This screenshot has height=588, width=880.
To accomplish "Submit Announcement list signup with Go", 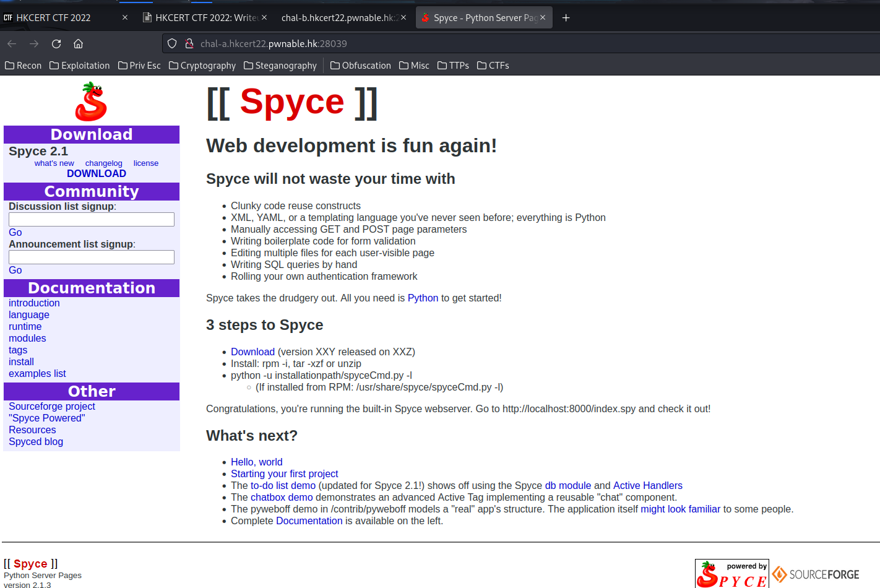I will click(x=15, y=270).
